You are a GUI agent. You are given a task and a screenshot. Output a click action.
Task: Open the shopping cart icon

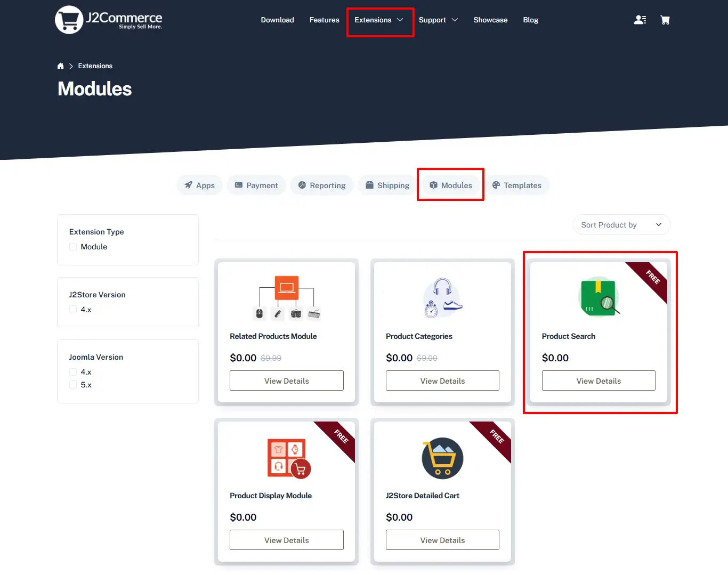[665, 20]
